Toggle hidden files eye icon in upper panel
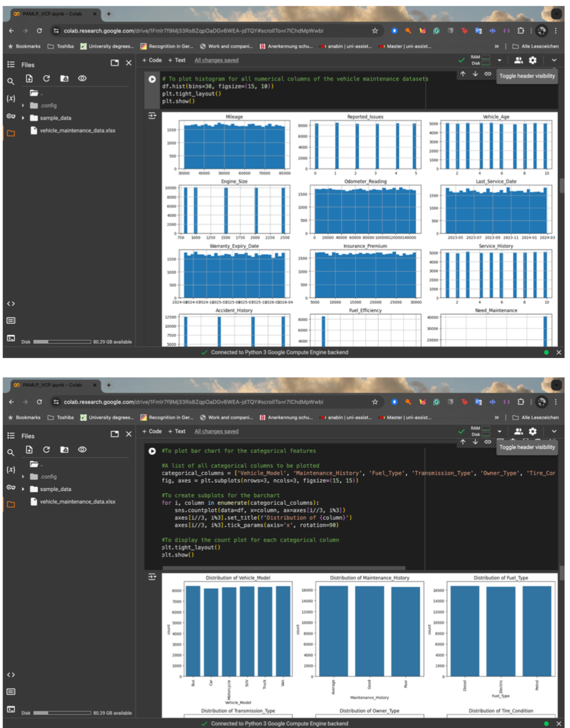 coord(82,79)
